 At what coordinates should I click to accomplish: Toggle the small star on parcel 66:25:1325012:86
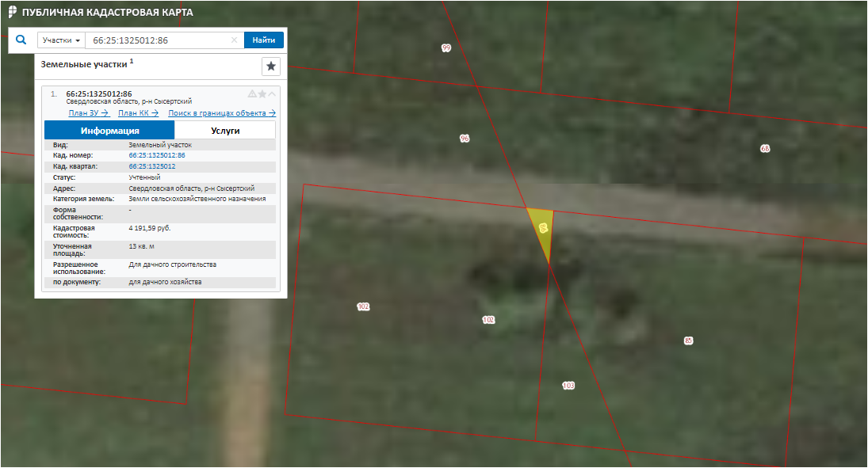262,94
